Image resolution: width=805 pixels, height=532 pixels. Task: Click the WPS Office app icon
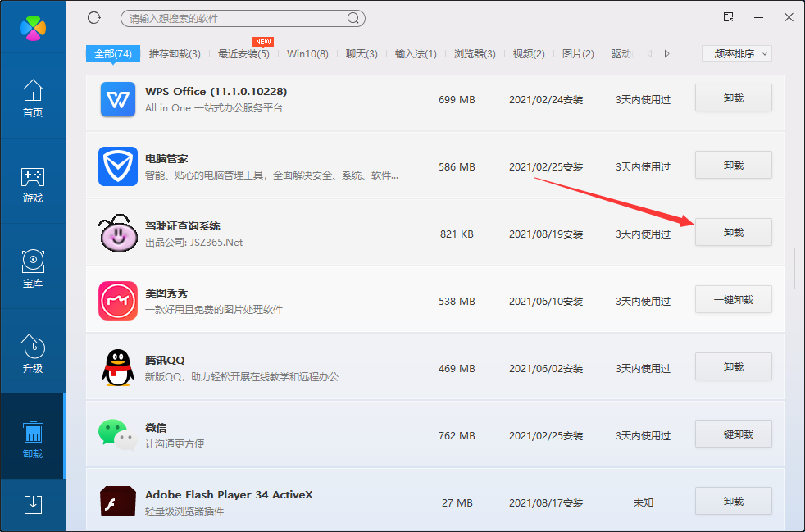tap(118, 100)
